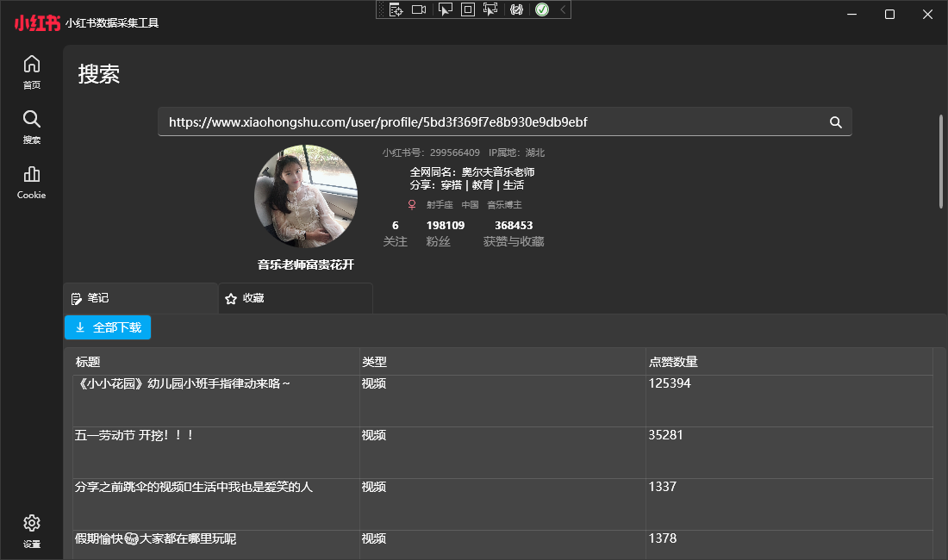948x560 pixels.
Task: Click the green check icon in floating toolbar
Action: tap(542, 9)
